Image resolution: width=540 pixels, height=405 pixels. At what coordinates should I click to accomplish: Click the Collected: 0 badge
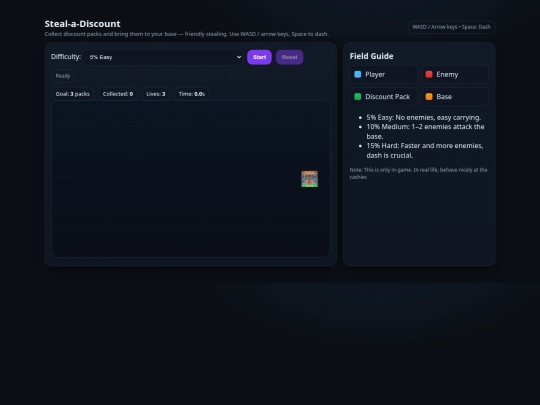pos(118,94)
